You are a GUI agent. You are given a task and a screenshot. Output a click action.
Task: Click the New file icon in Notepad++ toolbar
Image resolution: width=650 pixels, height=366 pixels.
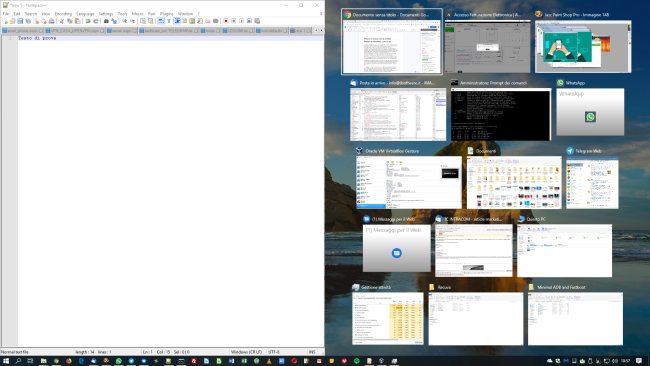(5, 21)
